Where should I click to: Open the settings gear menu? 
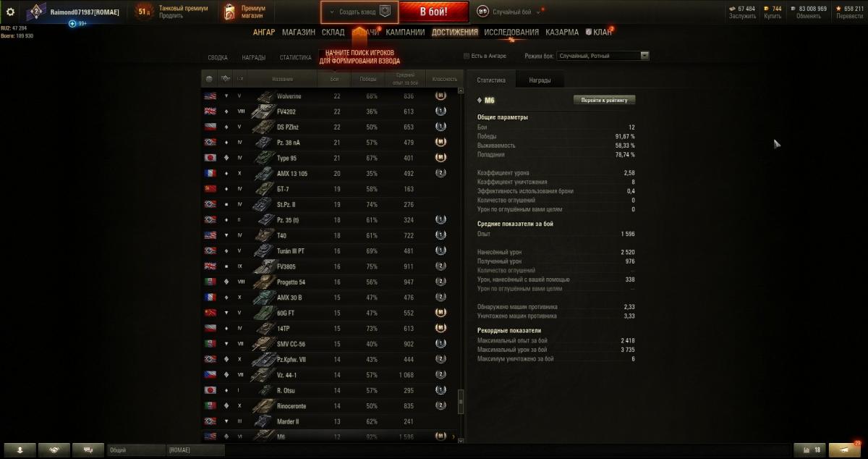[x=11, y=12]
